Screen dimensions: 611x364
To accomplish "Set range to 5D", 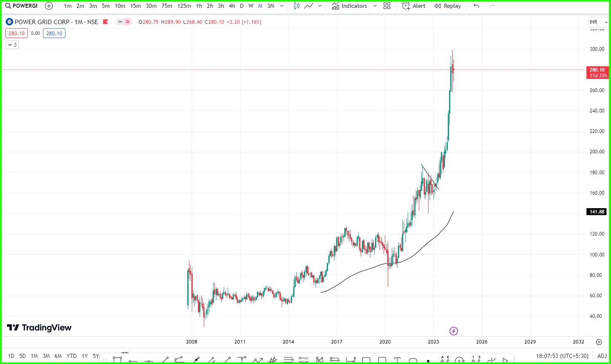I will point(22,356).
